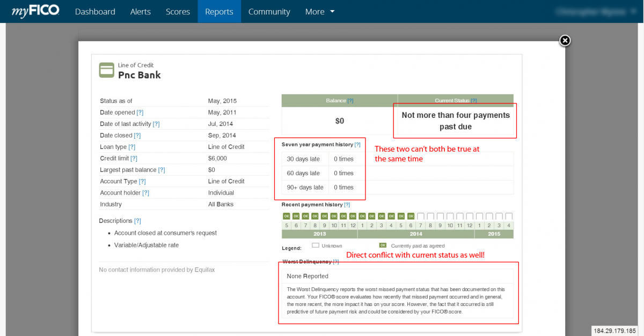The width and height of the screenshot is (644, 336).
Task: Close the Pnc Bank account popup
Action: 565,41
